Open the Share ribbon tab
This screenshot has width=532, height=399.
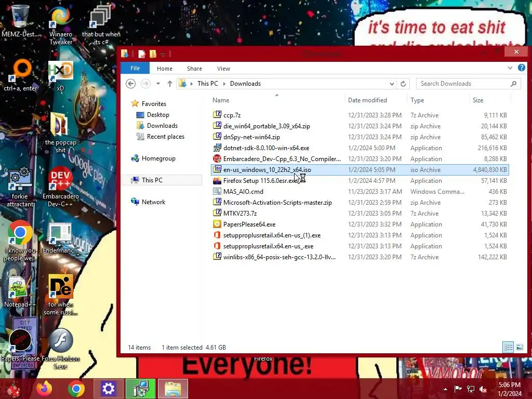click(x=194, y=69)
